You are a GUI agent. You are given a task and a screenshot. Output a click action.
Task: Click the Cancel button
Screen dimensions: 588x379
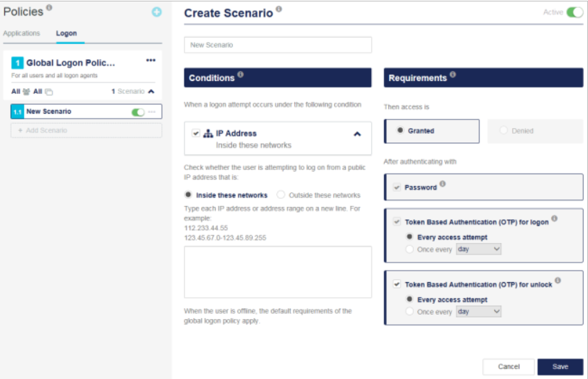(508, 367)
